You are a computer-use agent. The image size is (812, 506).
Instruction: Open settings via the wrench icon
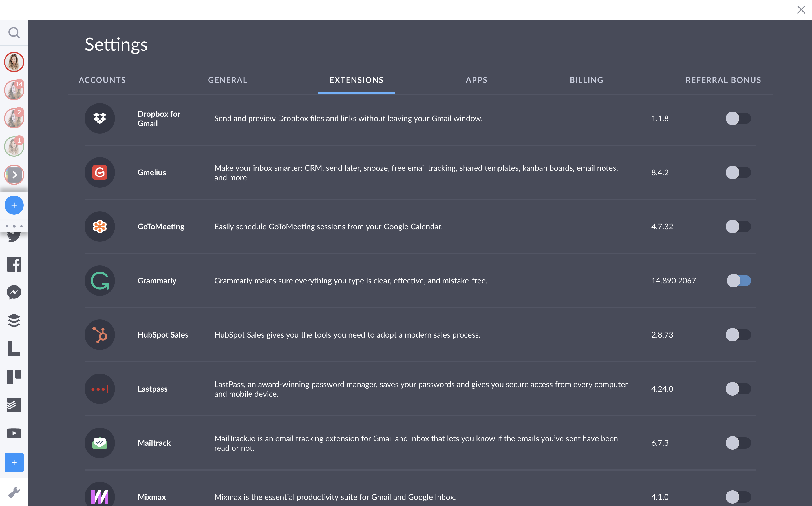[14, 492]
